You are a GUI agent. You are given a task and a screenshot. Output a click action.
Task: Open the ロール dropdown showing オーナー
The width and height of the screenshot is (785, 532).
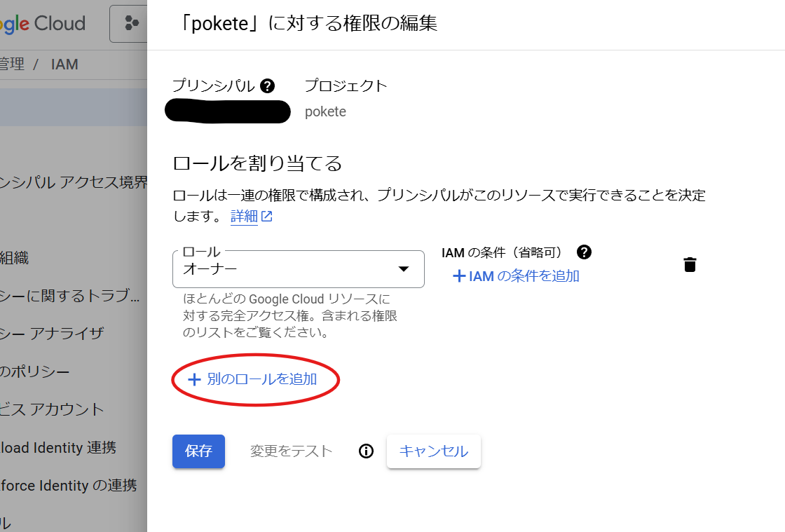[x=299, y=269]
